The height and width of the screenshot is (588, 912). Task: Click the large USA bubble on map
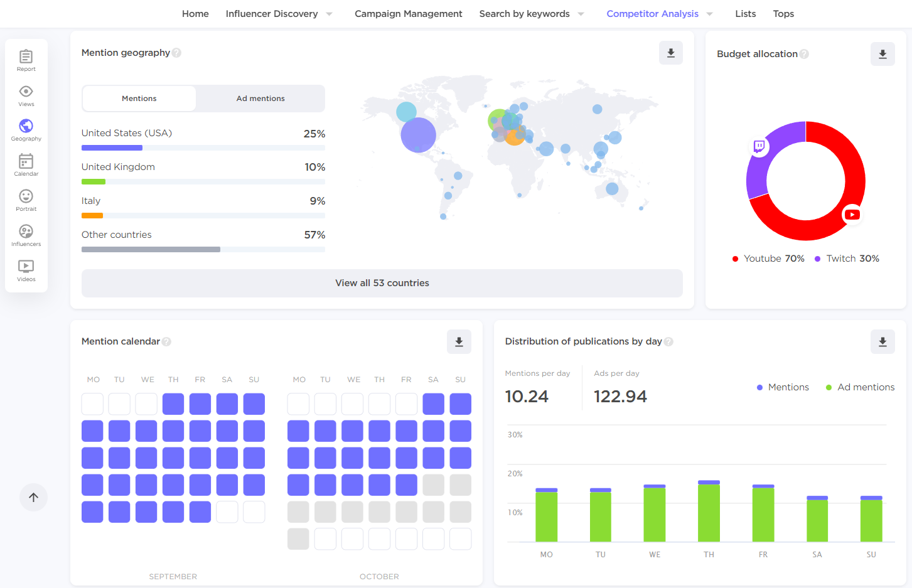coord(418,135)
